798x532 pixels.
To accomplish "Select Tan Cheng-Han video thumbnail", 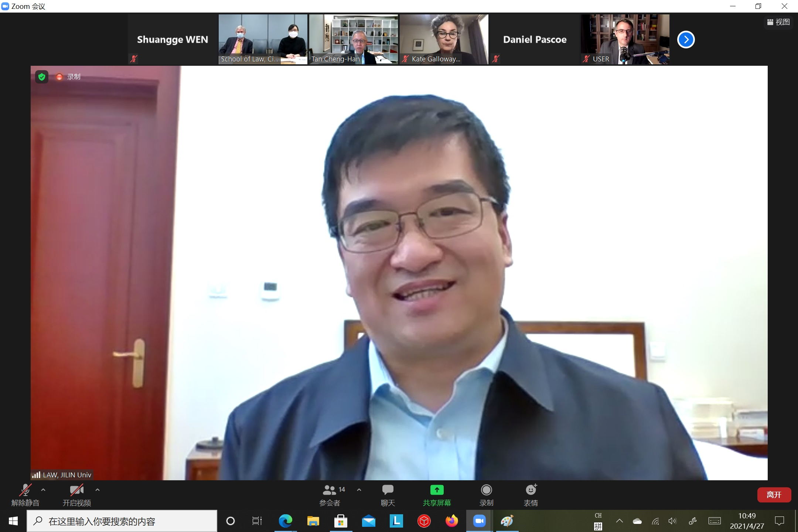I will point(354,40).
